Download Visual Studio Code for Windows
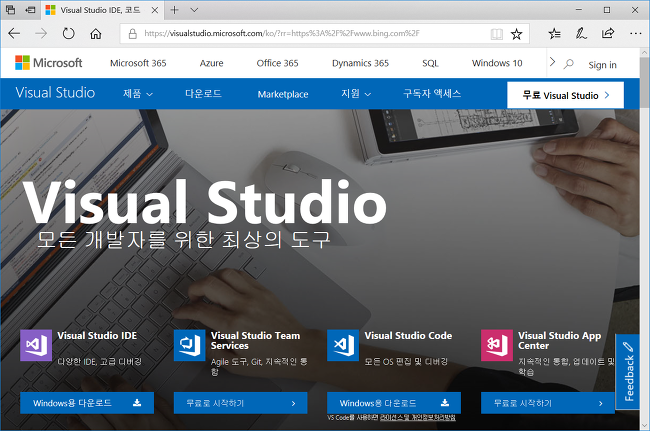This screenshot has width=650, height=431. click(x=394, y=403)
